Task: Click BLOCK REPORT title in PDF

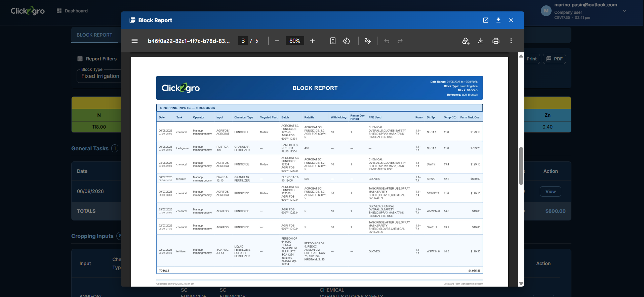Action: pos(315,88)
